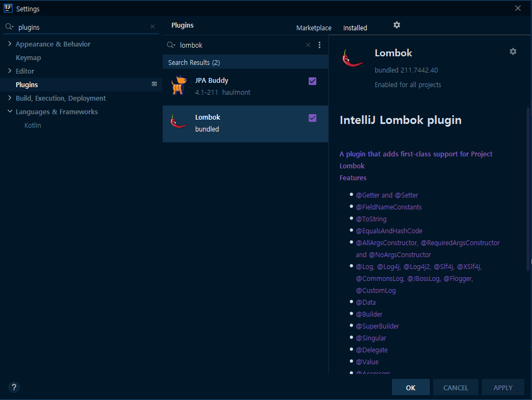Screen dimensions: 532x400
Task: Select the Lombok list row name
Action: [x=208, y=117]
